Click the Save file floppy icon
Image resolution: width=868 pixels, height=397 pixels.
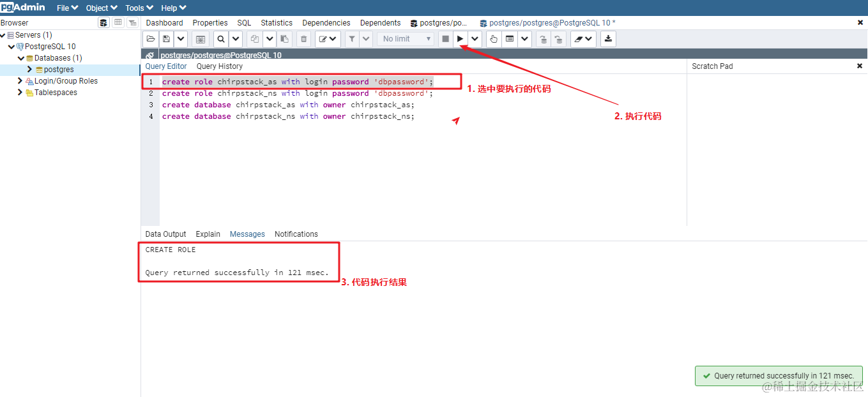166,39
